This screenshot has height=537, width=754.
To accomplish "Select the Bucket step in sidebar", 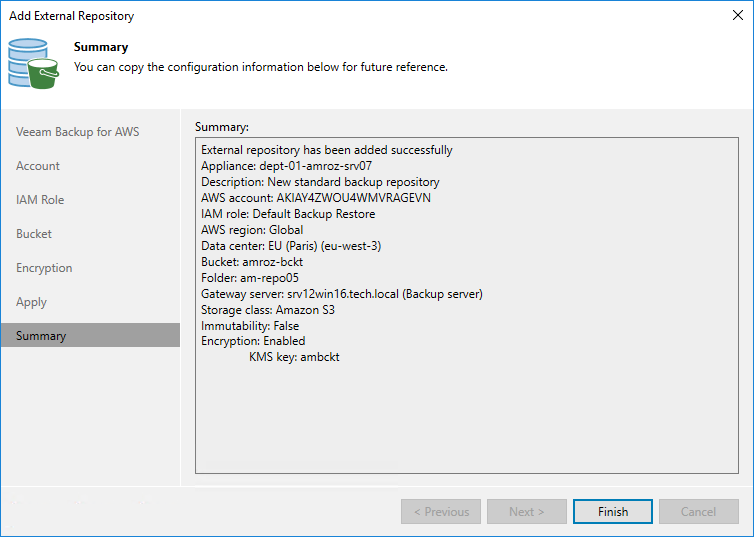I will tap(34, 234).
